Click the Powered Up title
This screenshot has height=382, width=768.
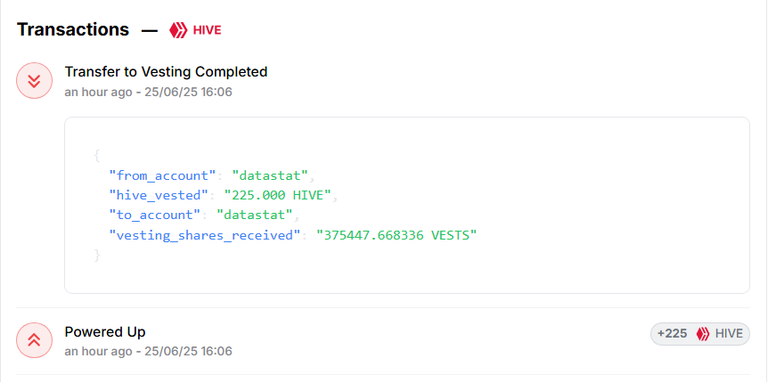click(105, 332)
